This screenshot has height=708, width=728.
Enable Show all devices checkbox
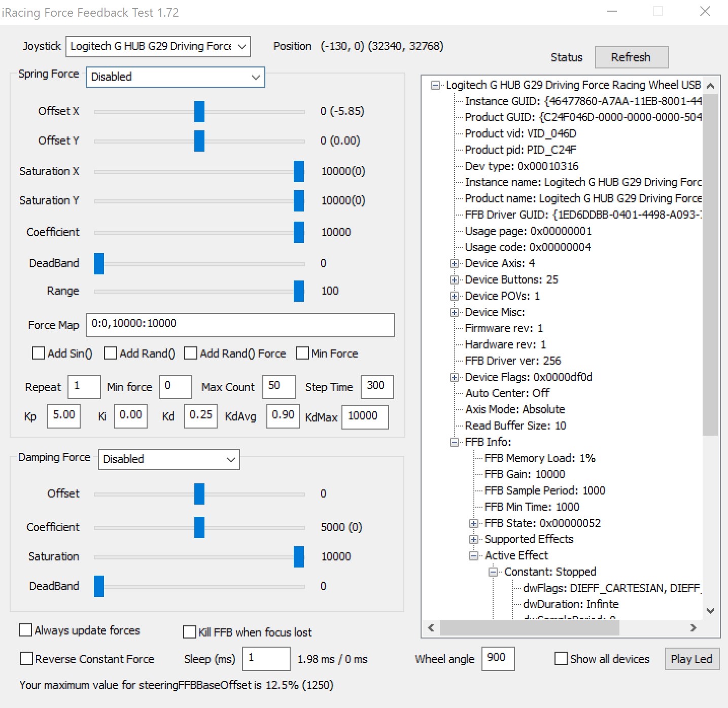click(x=561, y=658)
